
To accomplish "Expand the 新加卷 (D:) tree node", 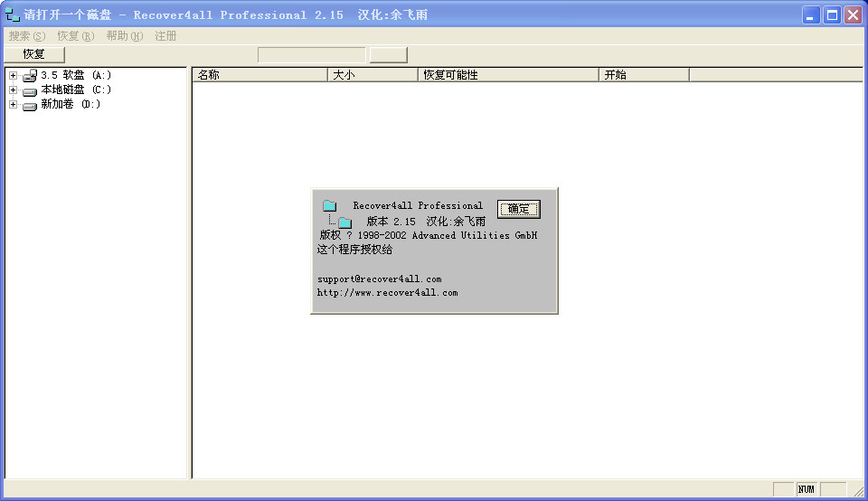I will coord(14,104).
